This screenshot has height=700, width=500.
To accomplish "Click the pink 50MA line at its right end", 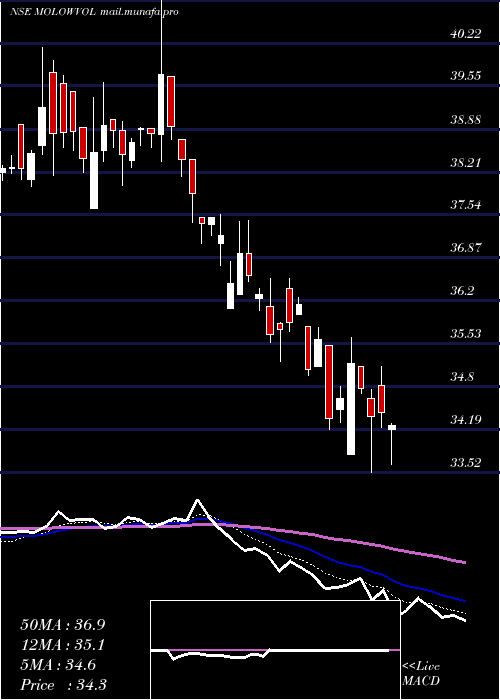I will [463, 562].
